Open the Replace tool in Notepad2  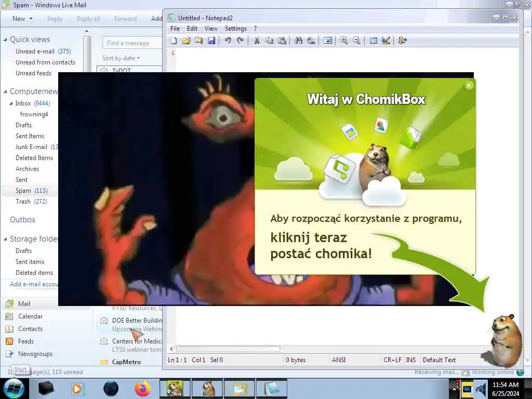311,41
